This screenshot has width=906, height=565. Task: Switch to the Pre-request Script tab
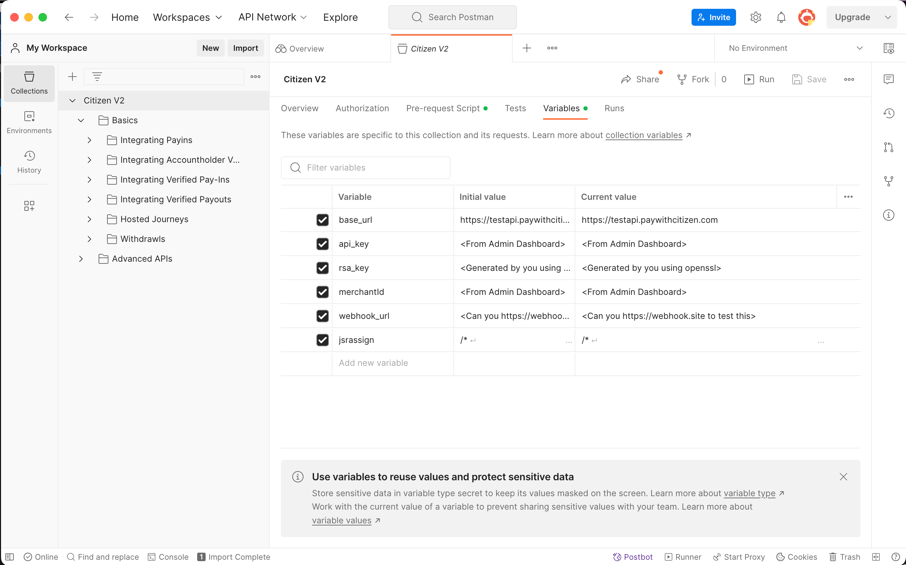(447, 108)
